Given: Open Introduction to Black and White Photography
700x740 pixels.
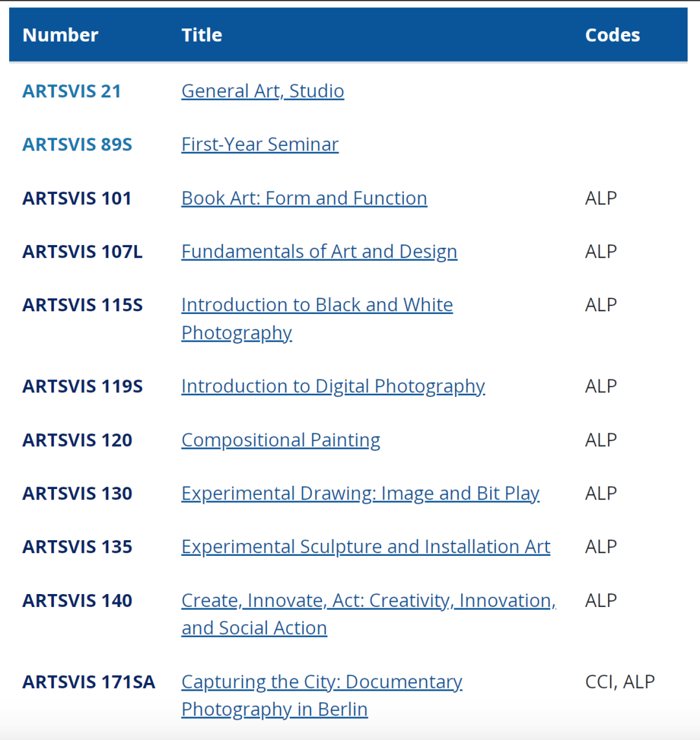Looking at the screenshot, I should (x=317, y=305).
